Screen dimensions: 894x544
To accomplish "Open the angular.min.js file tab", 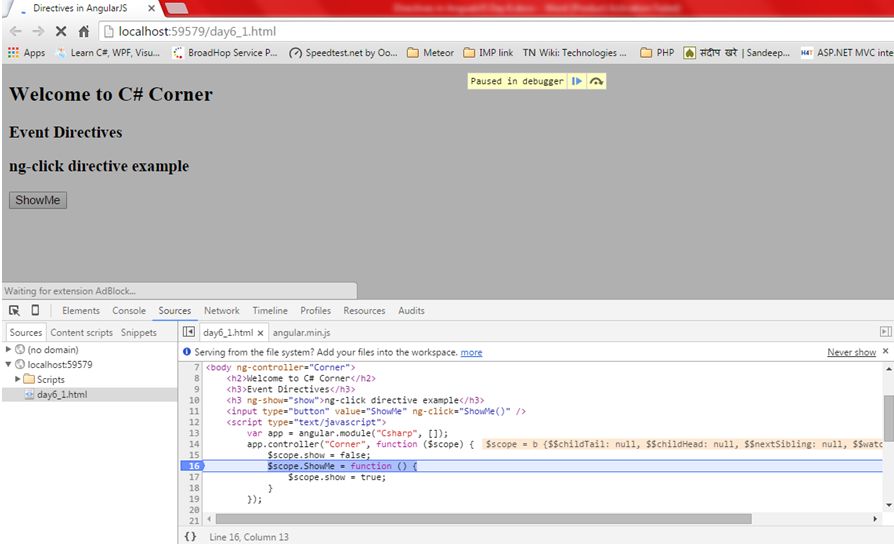I will pyautogui.click(x=300, y=332).
